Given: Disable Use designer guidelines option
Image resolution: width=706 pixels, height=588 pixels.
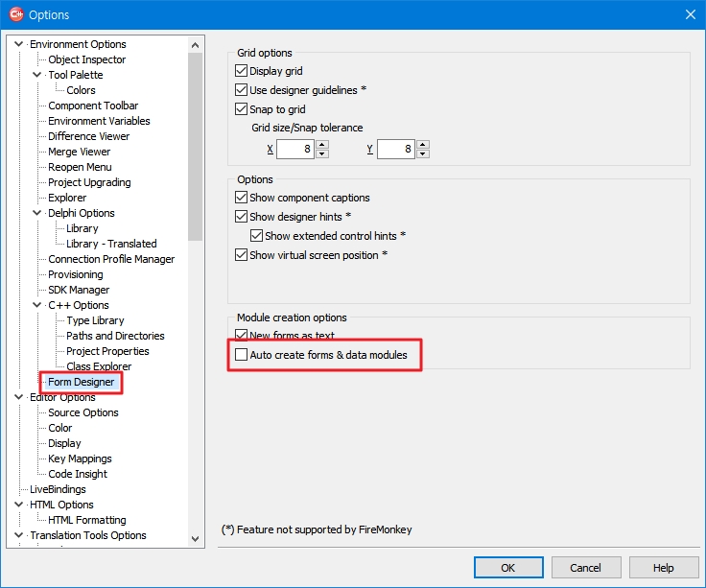Looking at the screenshot, I should click(x=242, y=90).
